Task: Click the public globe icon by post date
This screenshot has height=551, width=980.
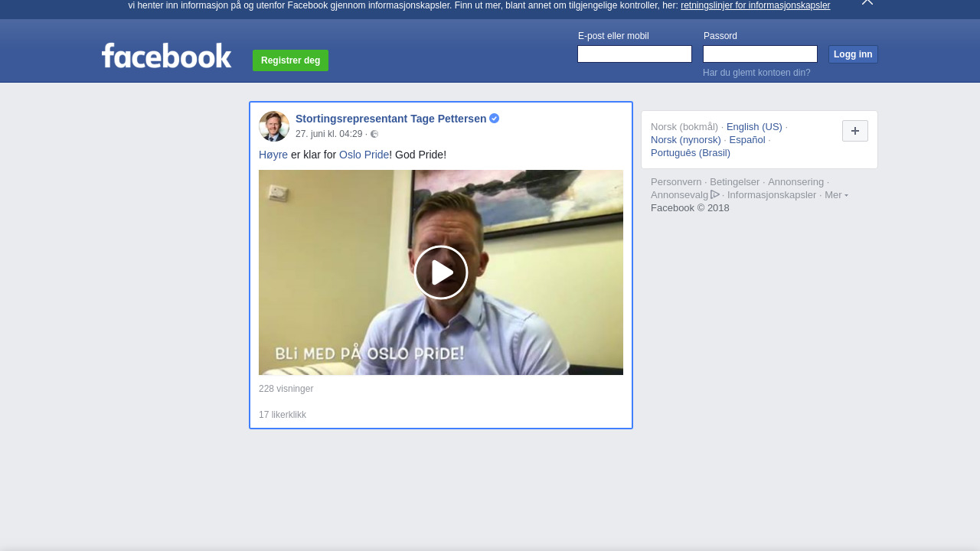Action: click(374, 134)
